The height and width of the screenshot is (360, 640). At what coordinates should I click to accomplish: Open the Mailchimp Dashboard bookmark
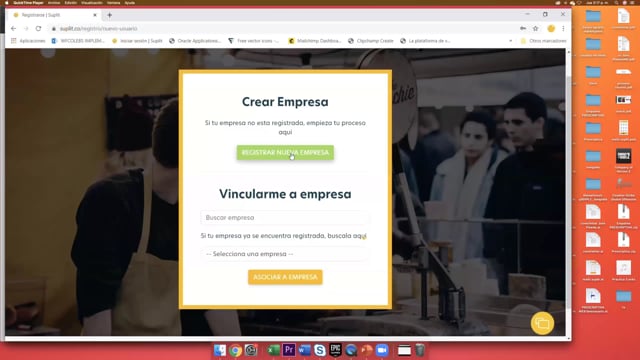click(x=315, y=41)
